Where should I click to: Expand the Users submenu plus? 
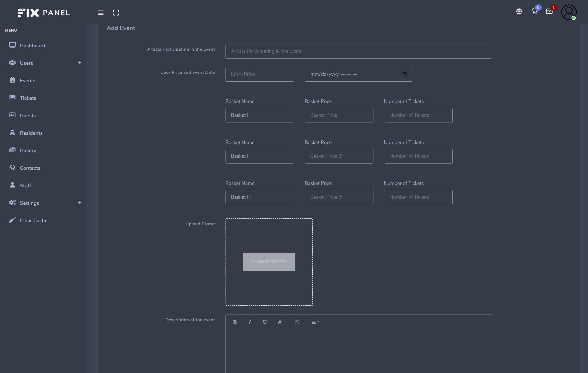[x=80, y=63]
